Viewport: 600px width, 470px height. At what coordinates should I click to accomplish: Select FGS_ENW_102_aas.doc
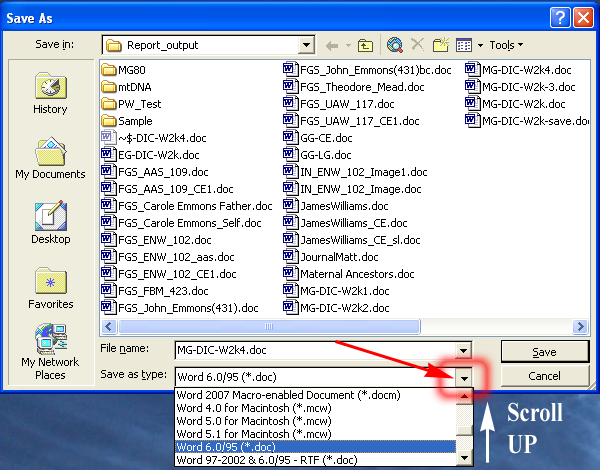click(x=168, y=257)
